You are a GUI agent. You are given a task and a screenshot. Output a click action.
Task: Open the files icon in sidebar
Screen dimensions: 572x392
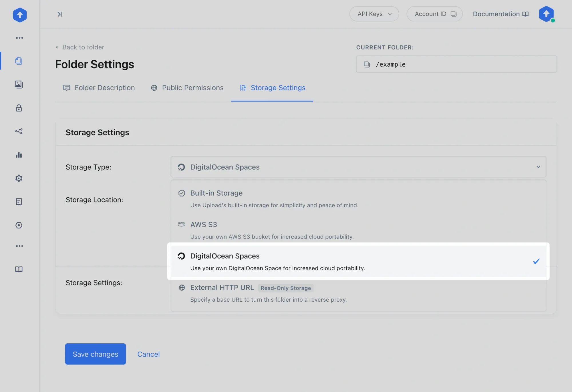tap(19, 61)
